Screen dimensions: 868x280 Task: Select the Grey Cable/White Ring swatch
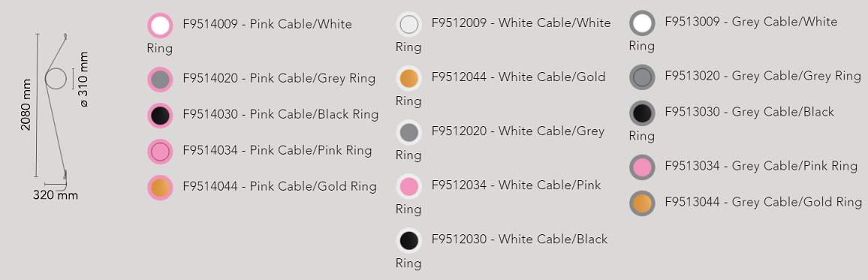[642, 23]
